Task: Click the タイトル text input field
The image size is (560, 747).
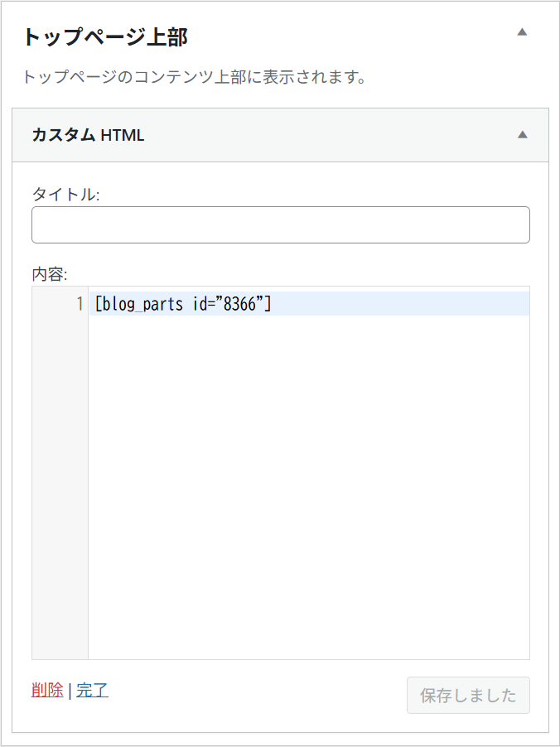Action: 280,224
